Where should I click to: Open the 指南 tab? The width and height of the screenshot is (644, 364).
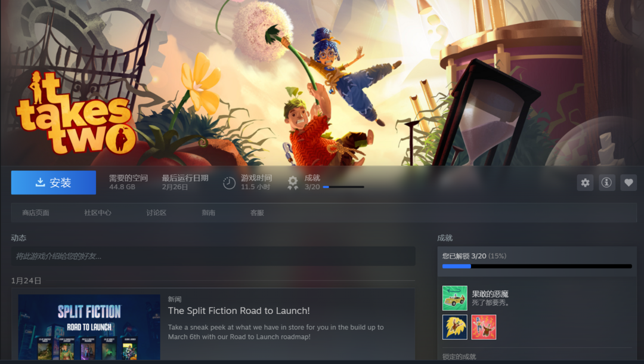tap(208, 213)
